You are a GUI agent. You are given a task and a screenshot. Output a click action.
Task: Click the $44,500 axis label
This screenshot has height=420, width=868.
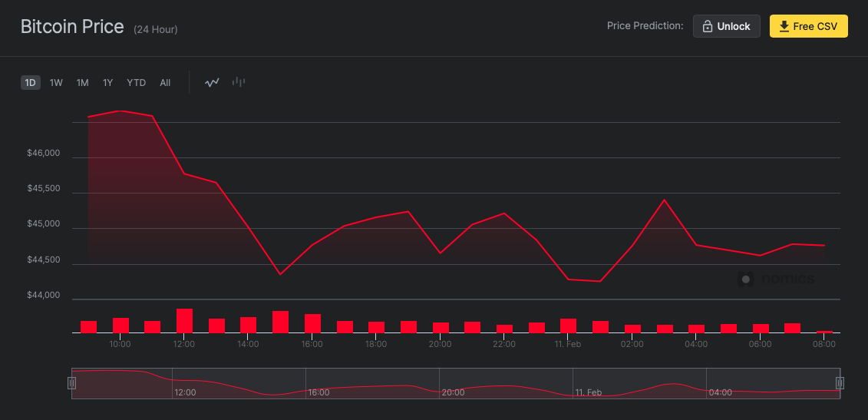coord(43,260)
